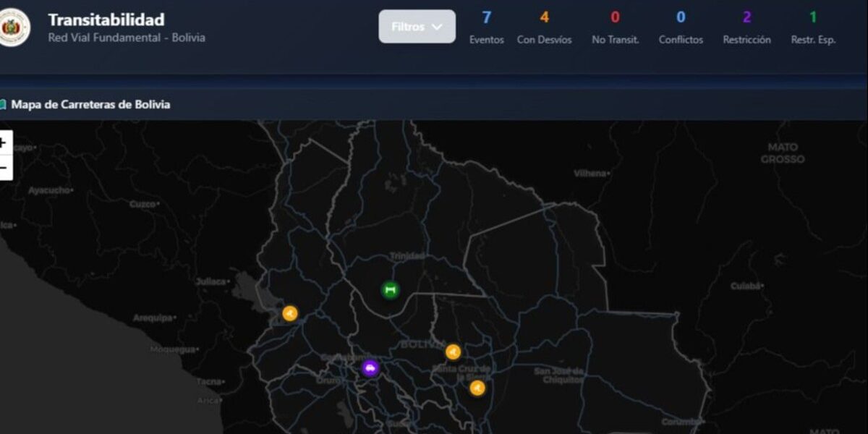Viewport: 868px width, 434px height.
Task: Click the Mapa de Carreteras de Bolivia heading
Action: pos(90,105)
